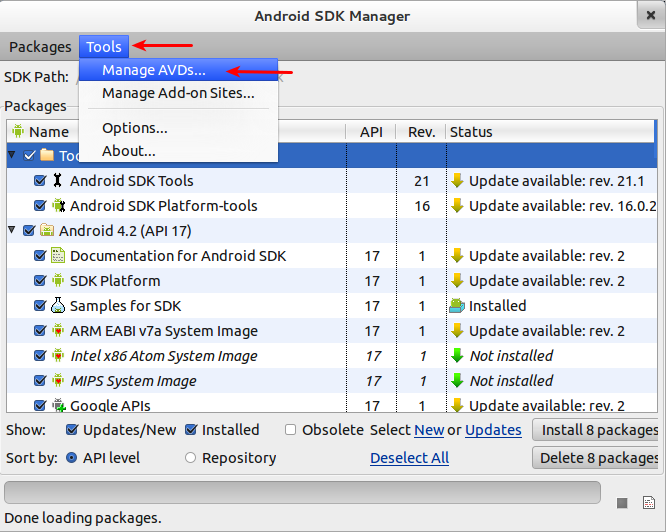Click the Deselect All link

click(x=409, y=458)
